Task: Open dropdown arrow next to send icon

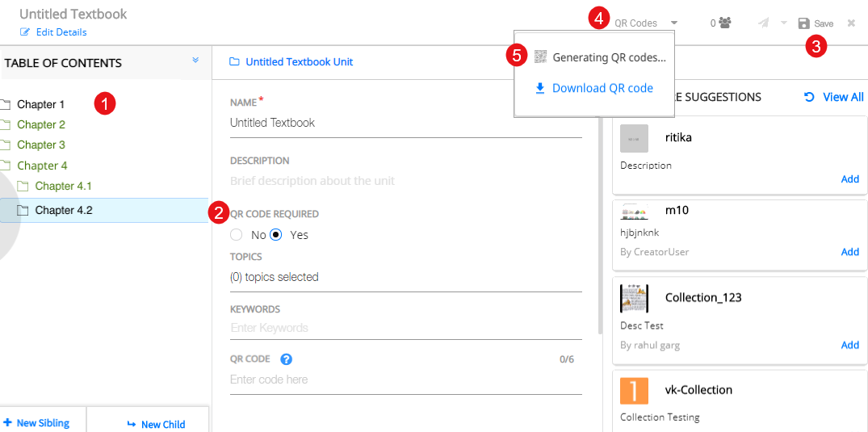Action: [783, 23]
